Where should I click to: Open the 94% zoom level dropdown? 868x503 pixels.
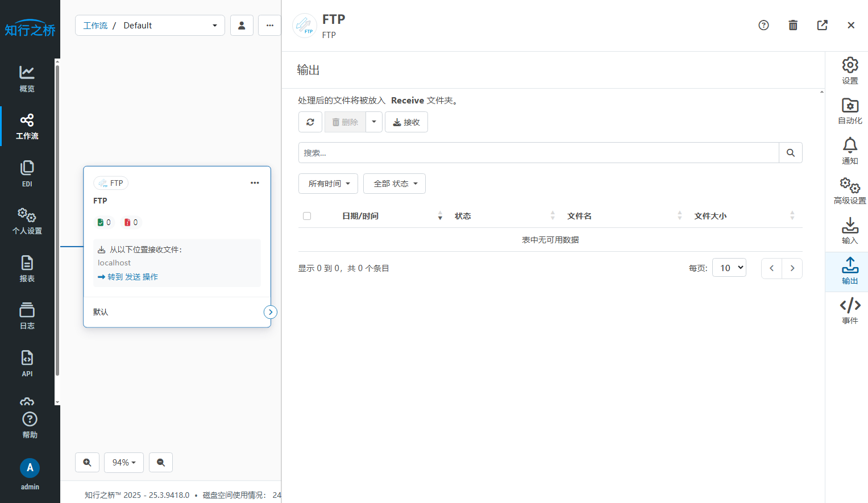[x=124, y=463]
